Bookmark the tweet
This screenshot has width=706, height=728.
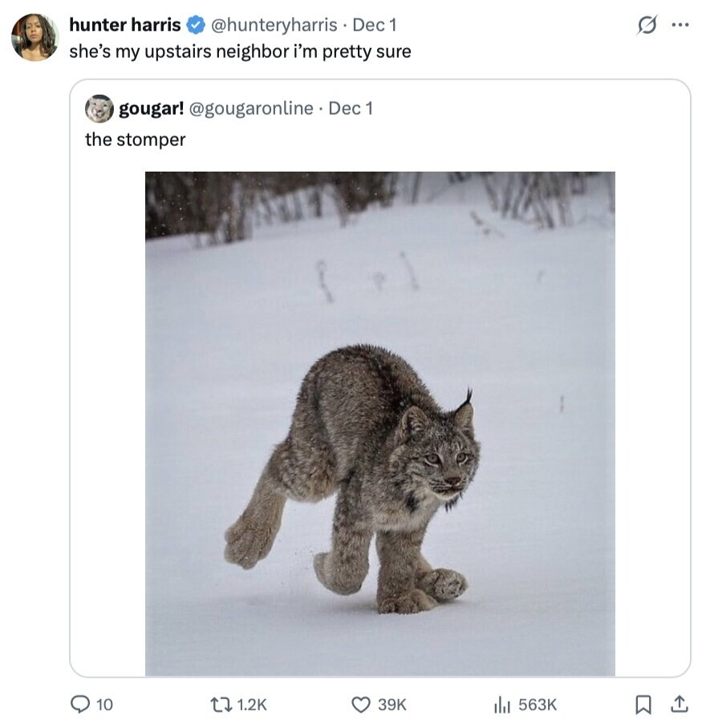pos(643,704)
